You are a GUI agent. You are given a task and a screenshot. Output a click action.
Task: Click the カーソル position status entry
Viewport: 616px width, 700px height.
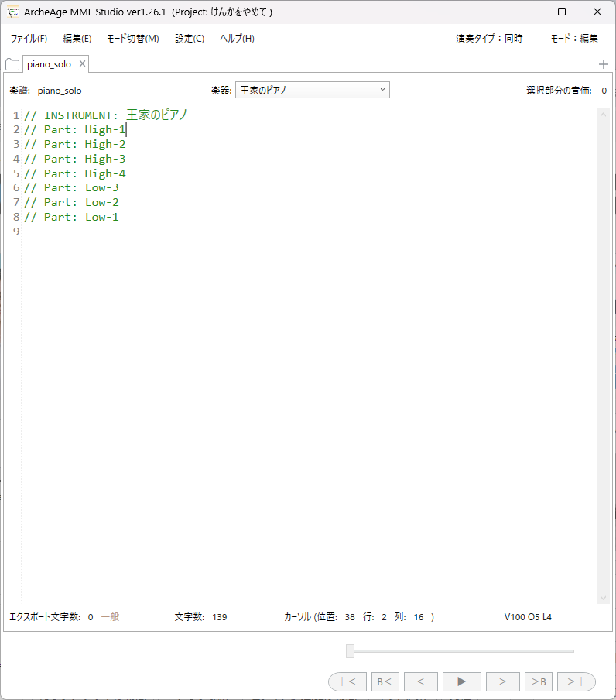coord(359,617)
